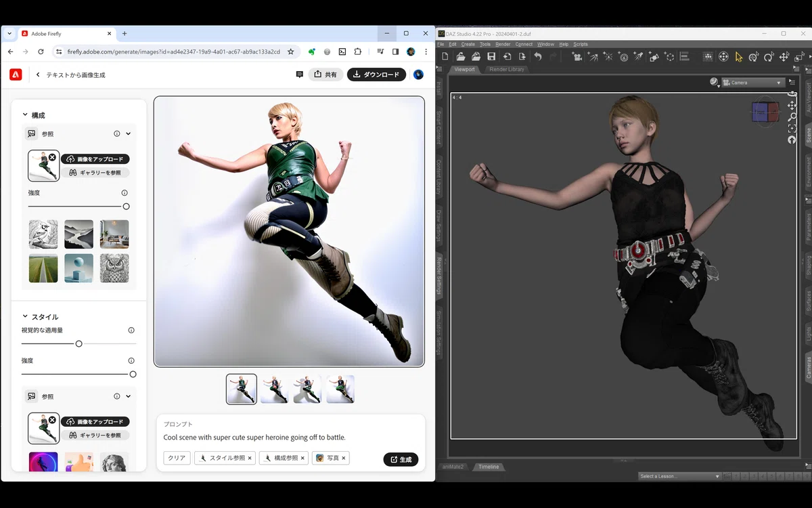
Task: Remove the composition reference image
Action: pyautogui.click(x=53, y=157)
